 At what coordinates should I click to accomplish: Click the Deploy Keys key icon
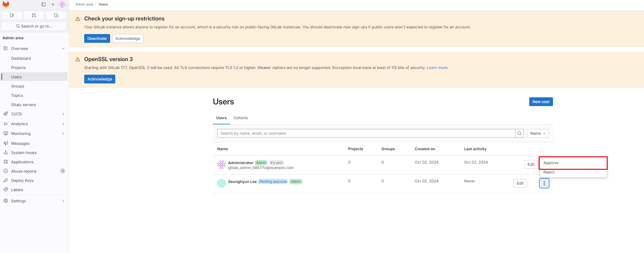(x=6, y=180)
